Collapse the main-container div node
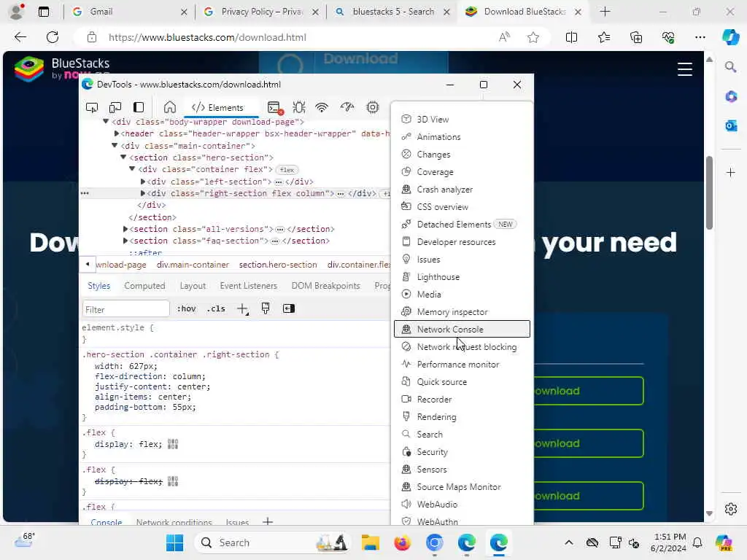 pyautogui.click(x=115, y=146)
